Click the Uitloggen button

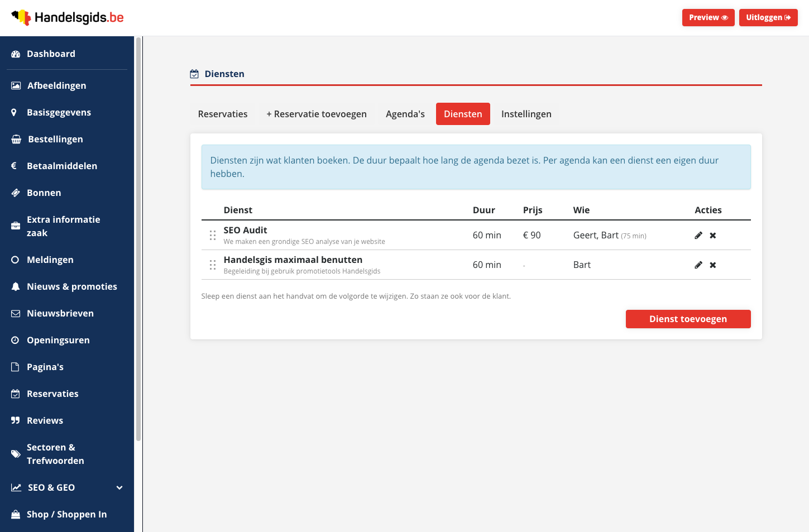(x=768, y=18)
